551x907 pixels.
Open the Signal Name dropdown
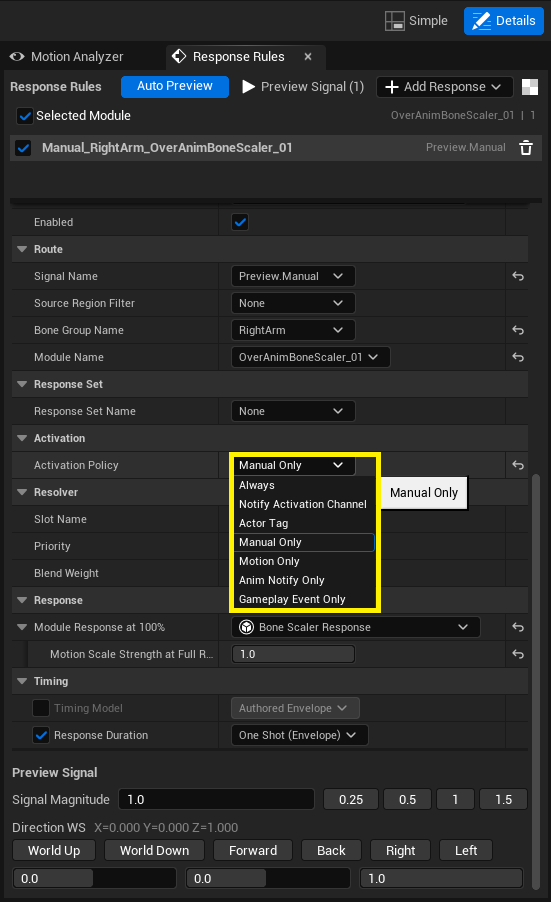point(293,276)
